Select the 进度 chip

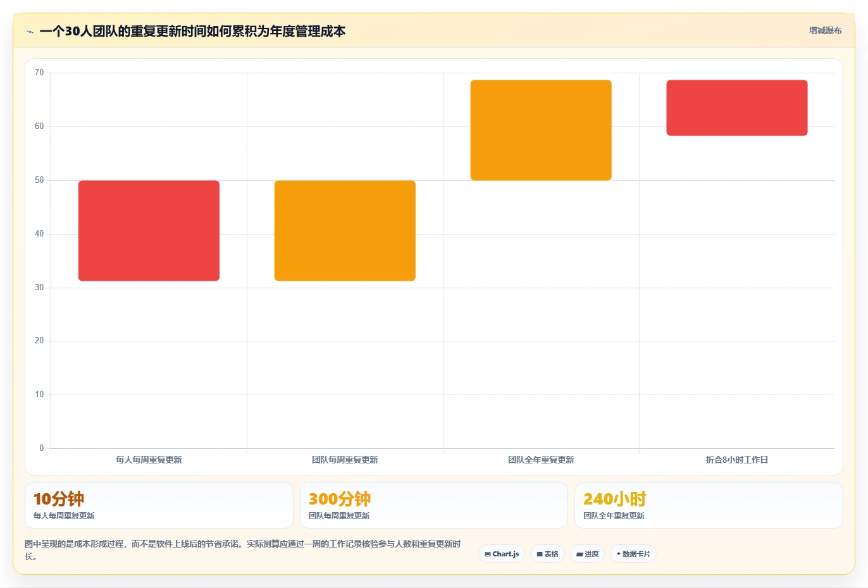[587, 554]
